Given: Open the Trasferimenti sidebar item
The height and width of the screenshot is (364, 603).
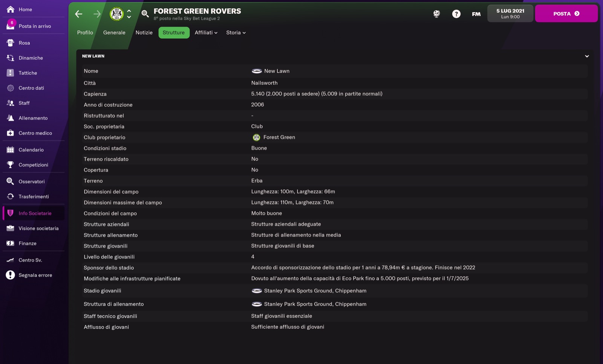Looking at the screenshot, I should tap(34, 196).
